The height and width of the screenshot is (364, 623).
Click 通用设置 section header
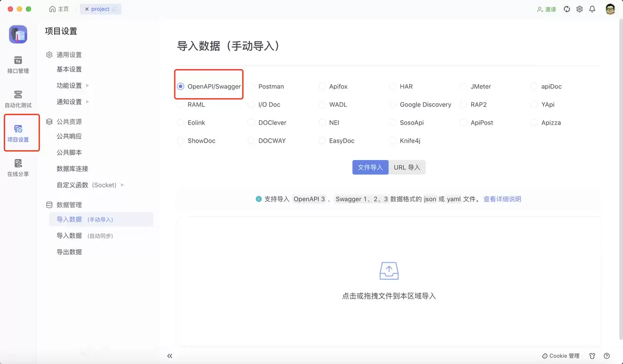(64, 55)
